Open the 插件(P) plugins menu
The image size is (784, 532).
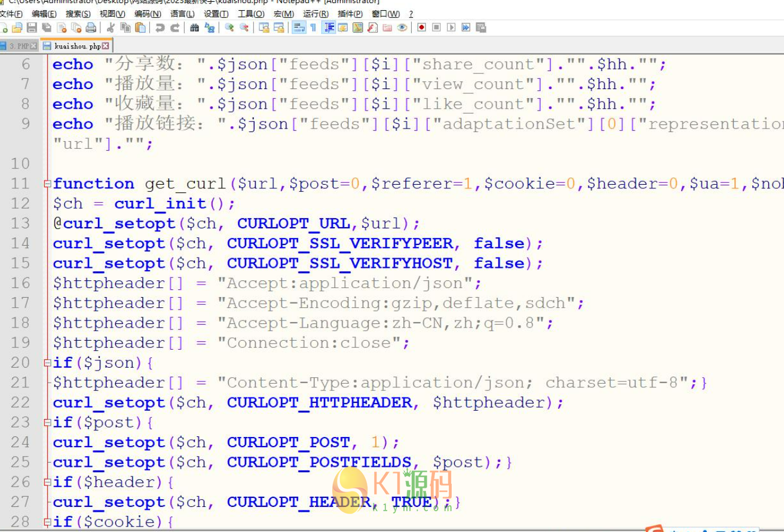coord(350,14)
